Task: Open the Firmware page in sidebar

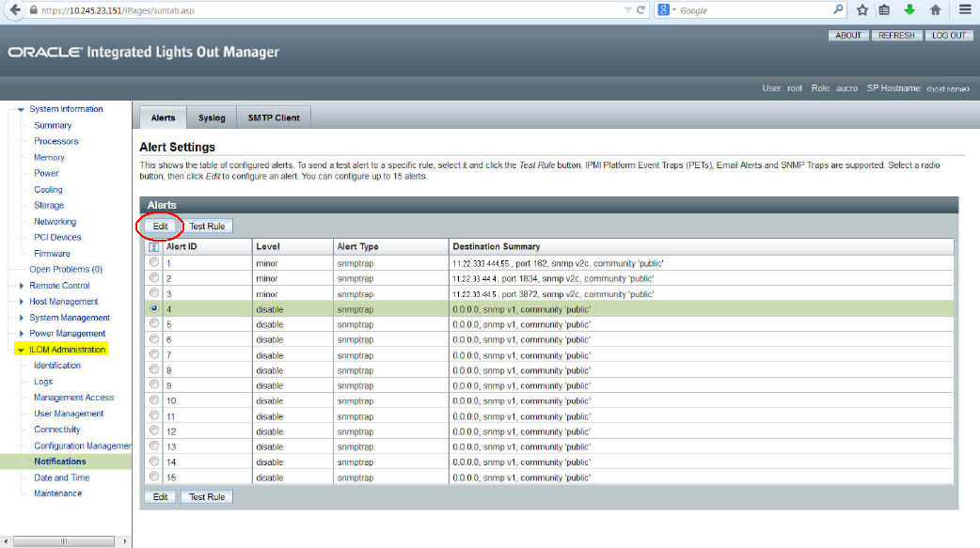Action: (x=52, y=253)
